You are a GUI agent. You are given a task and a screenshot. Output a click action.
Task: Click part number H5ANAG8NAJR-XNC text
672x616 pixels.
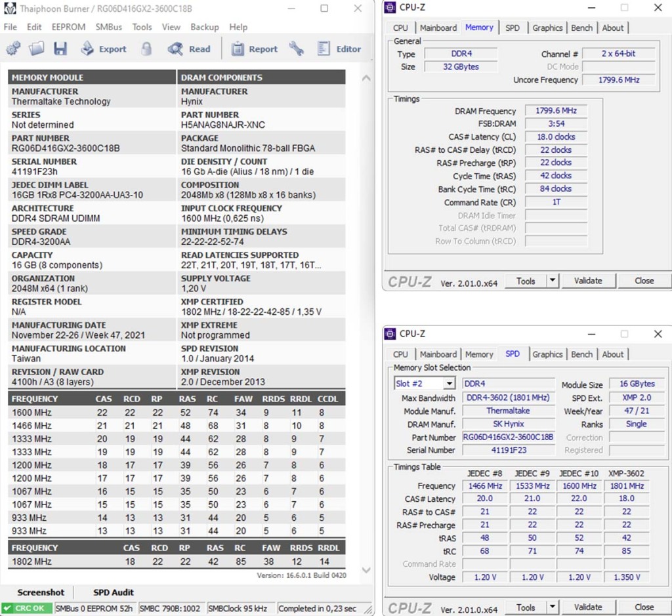point(223,125)
